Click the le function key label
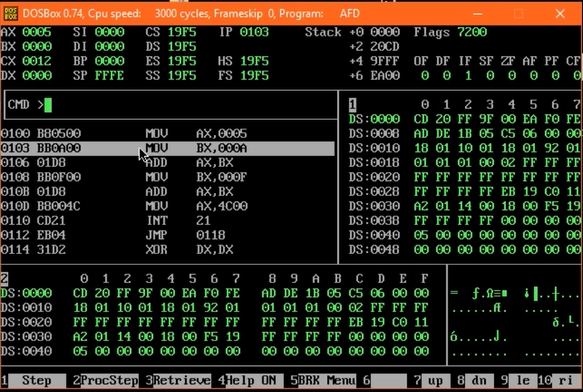 coord(523,380)
